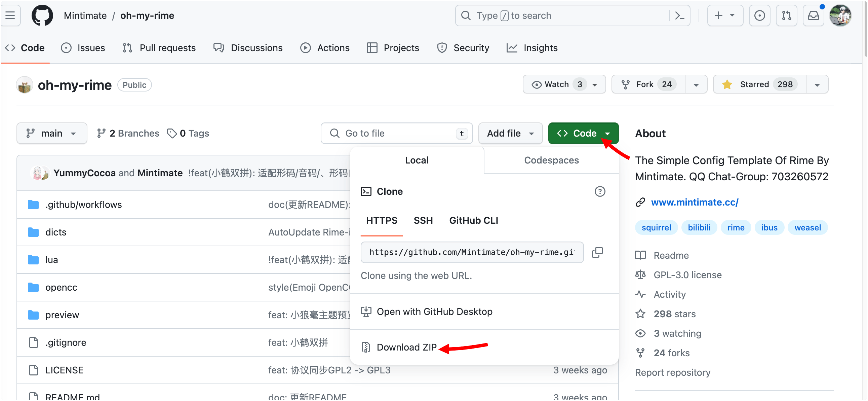The width and height of the screenshot is (868, 401).
Task: Open the GPL-3.0 license link
Action: [x=679, y=275]
